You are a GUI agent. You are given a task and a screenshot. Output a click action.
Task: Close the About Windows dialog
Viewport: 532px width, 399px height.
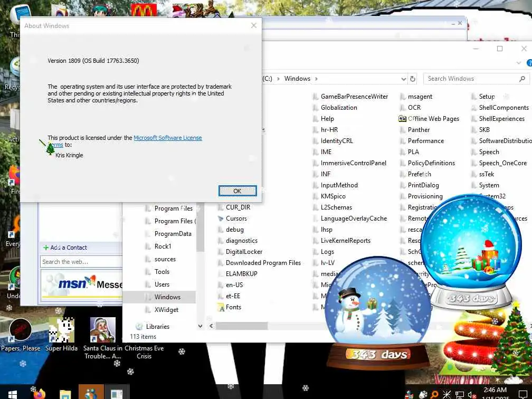[253, 25]
